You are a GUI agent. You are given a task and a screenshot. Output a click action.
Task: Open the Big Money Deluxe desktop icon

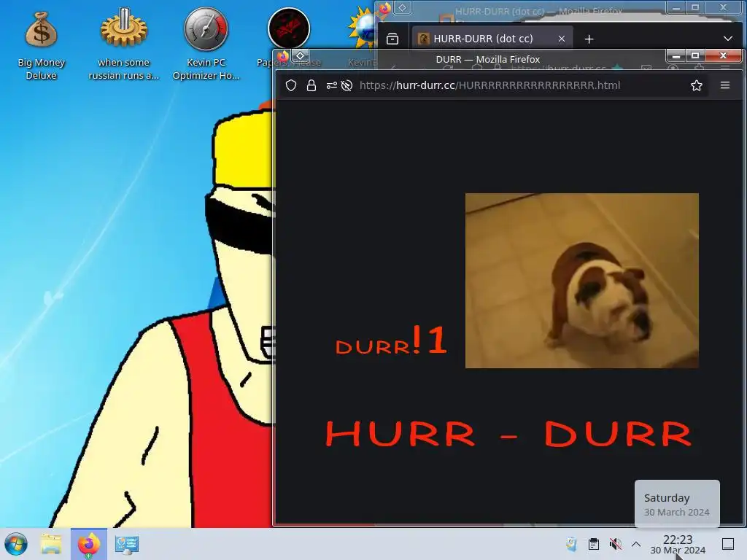[x=41, y=44]
